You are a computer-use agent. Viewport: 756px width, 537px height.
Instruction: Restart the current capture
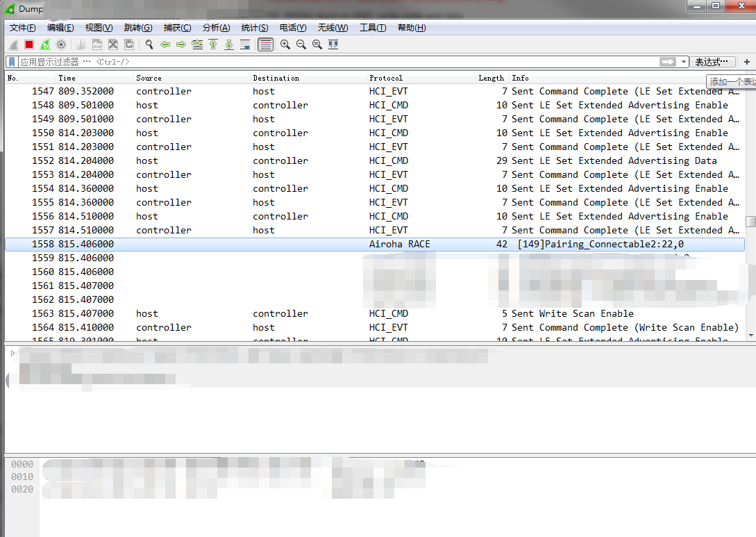point(45,45)
